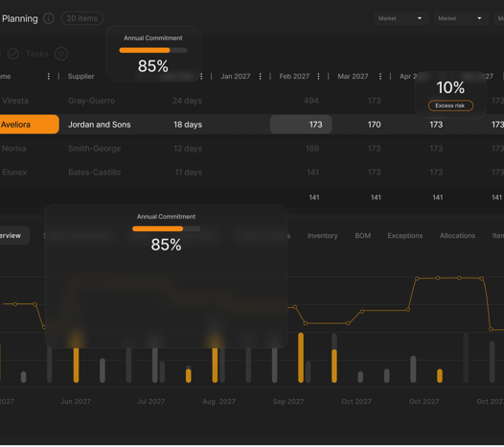
Task: Click the Feb 2027 column header
Action: (294, 77)
